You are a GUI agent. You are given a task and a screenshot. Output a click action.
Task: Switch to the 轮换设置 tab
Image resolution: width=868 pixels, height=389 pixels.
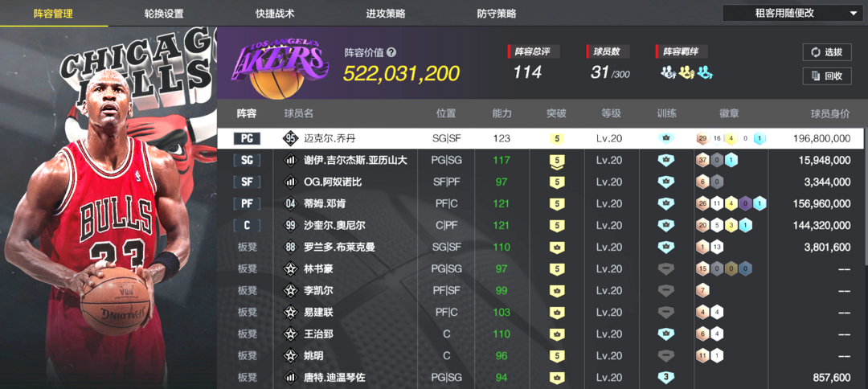(x=164, y=14)
